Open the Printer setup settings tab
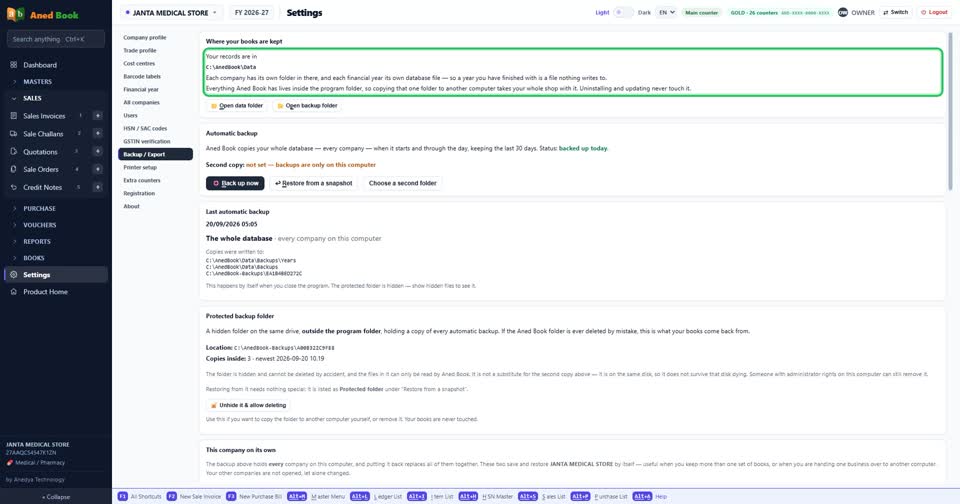The height and width of the screenshot is (504, 960). (x=155, y=167)
